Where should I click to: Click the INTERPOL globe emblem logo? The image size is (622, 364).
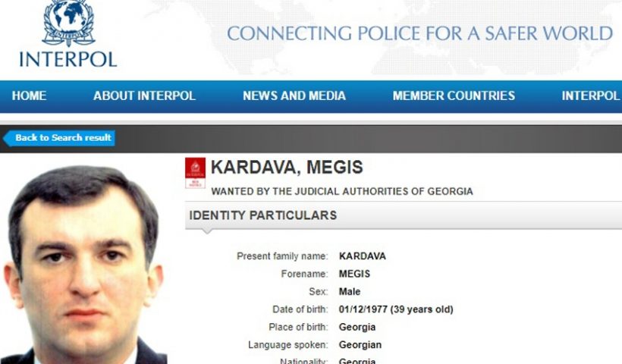click(x=68, y=23)
